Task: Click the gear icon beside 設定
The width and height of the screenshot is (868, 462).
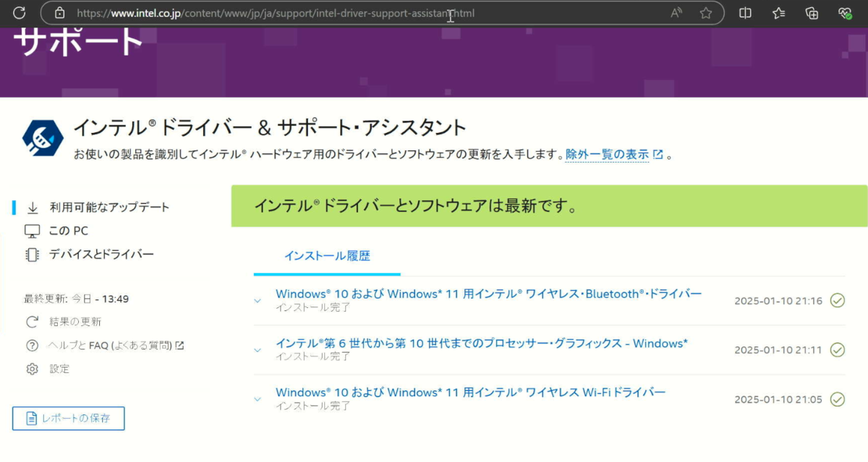Action: [x=32, y=369]
